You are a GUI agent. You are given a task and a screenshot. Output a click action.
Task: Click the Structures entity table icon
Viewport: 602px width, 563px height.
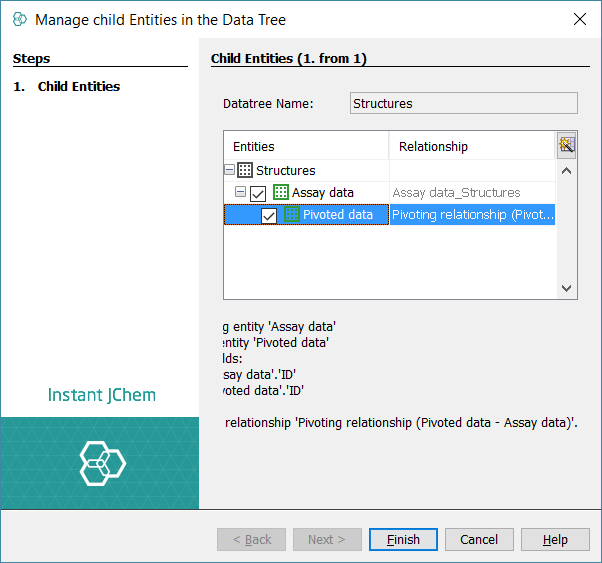[x=245, y=171]
